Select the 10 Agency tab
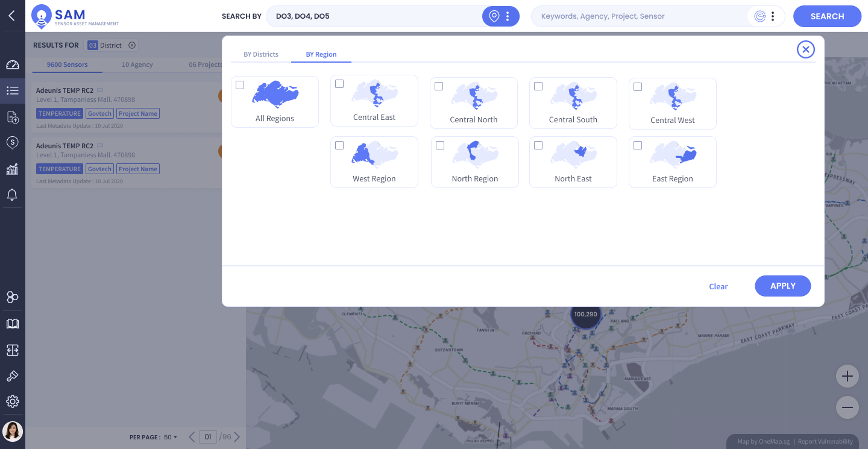The image size is (868, 449). coord(137,64)
